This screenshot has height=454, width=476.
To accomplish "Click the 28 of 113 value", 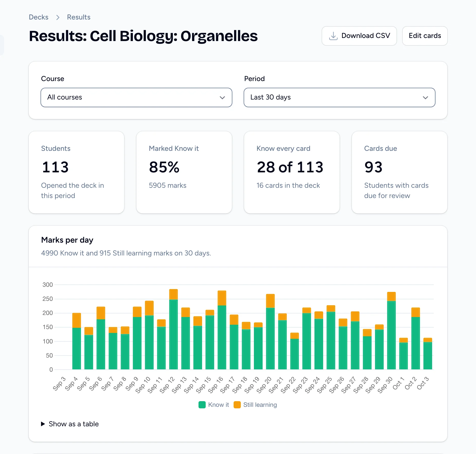I will click(x=290, y=167).
